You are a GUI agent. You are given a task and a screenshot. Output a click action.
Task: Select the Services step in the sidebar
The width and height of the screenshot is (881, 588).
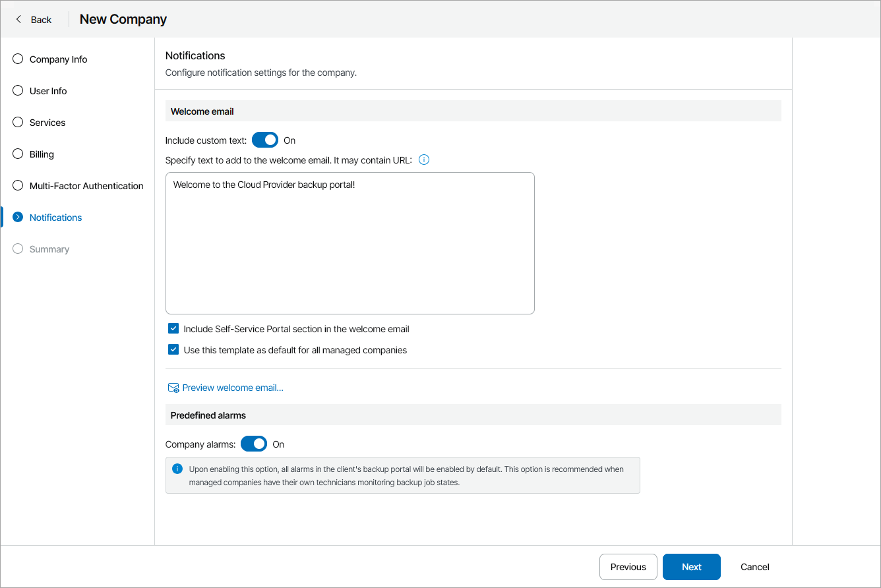click(47, 122)
